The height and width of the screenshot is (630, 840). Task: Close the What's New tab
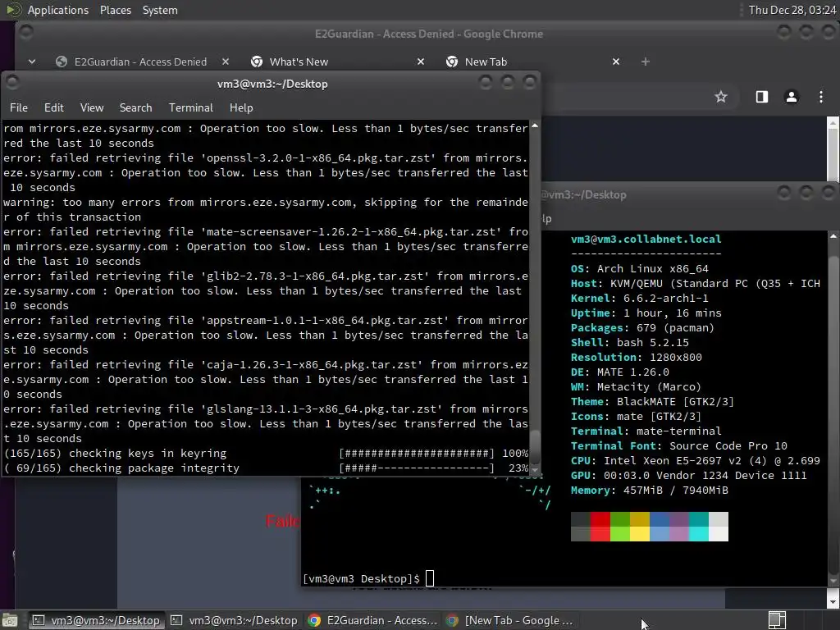point(421,62)
